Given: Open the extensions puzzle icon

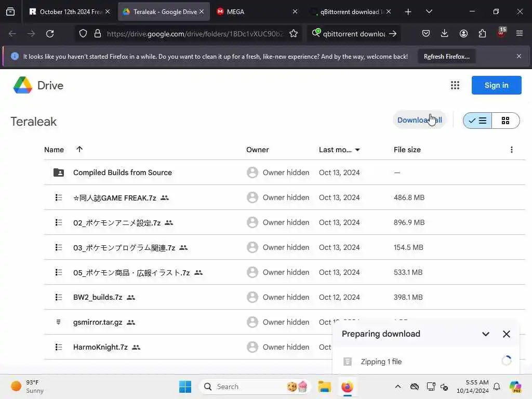Looking at the screenshot, I should coord(482,33).
